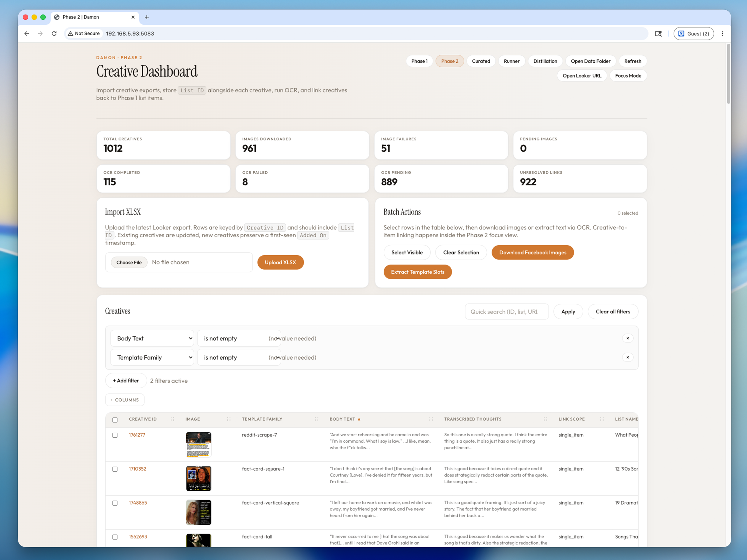Open a new browser tab with the plus icon
Image resolution: width=747 pixels, height=560 pixels.
click(147, 17)
